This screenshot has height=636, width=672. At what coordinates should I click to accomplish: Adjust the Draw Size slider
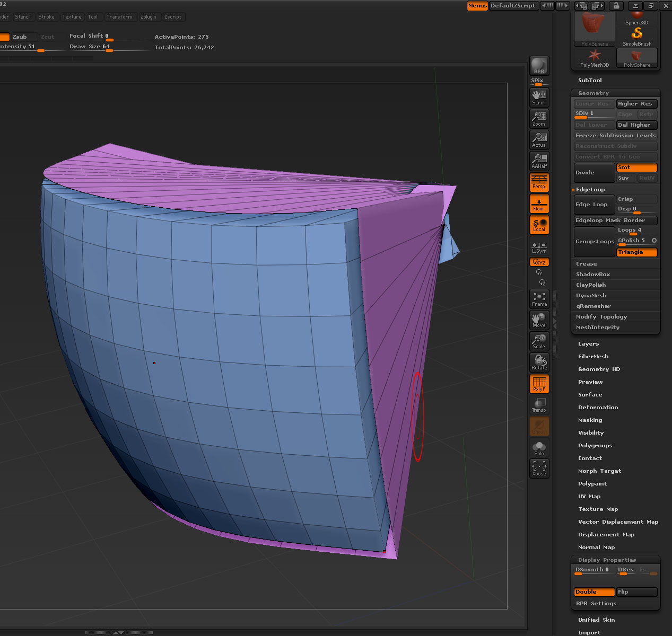click(x=108, y=49)
